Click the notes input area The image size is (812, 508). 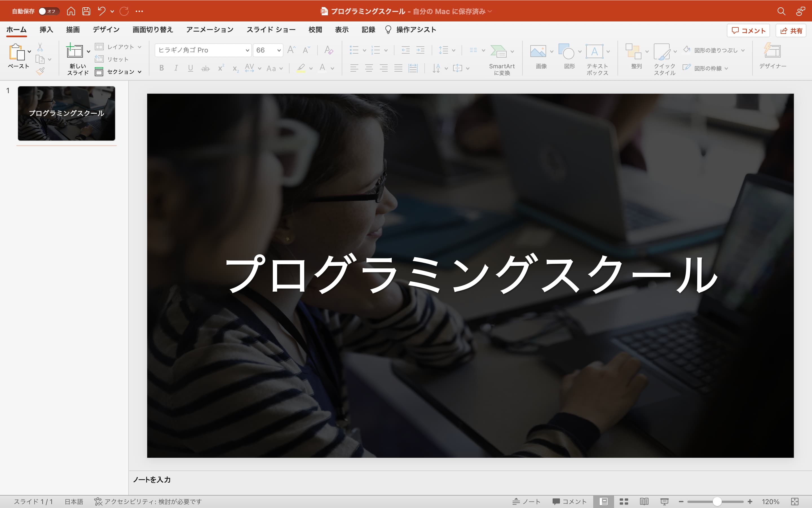[470, 480]
